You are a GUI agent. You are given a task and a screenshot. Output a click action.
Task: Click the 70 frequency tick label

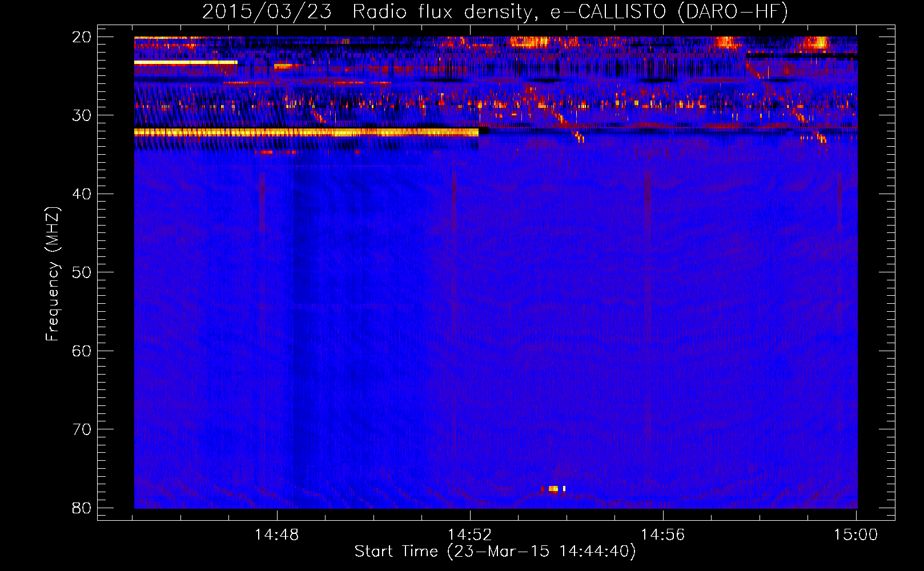point(82,429)
